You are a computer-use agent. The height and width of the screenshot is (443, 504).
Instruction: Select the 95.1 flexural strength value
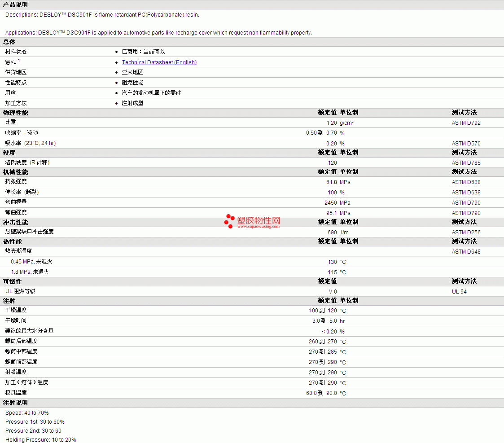pyautogui.click(x=332, y=213)
